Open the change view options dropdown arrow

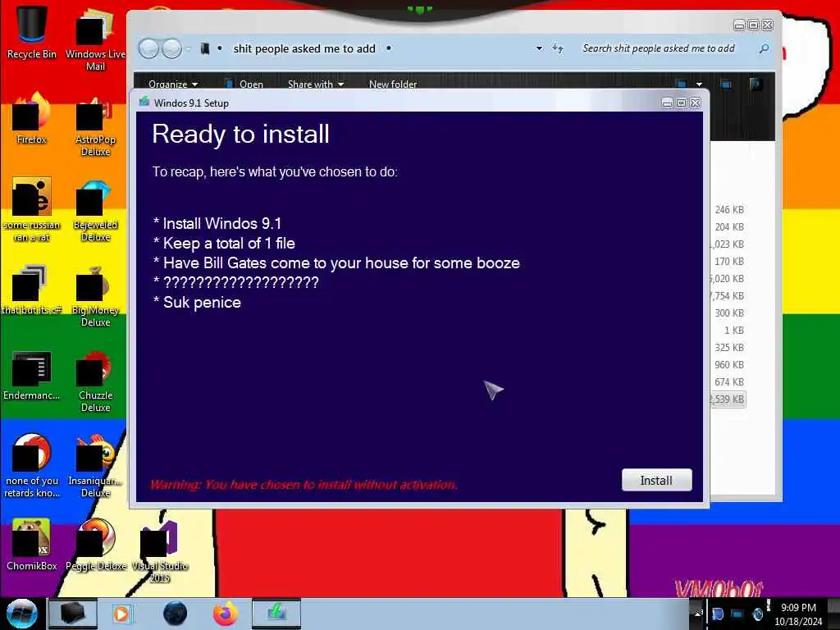coord(699,84)
